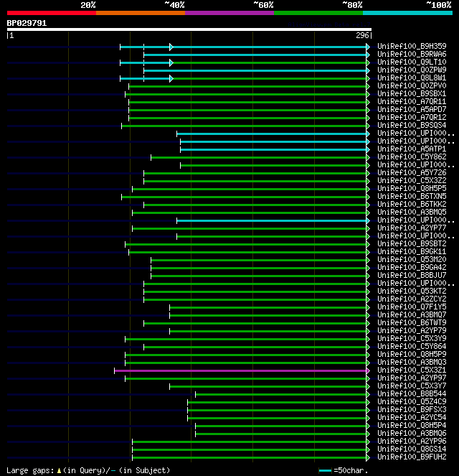Select label UniRef100_Q8H5P5
Viewport: 459px width, 476px height.
[412, 188]
